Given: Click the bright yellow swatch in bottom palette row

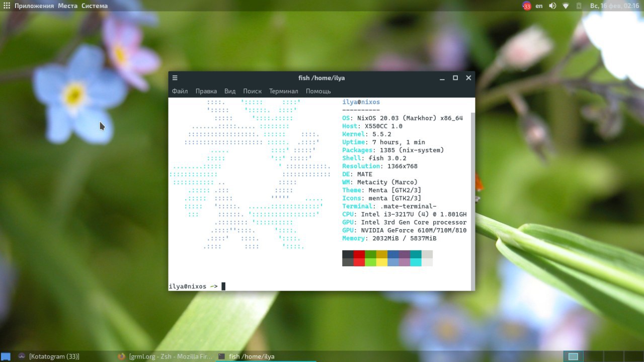Looking at the screenshot, I should tap(382, 262).
